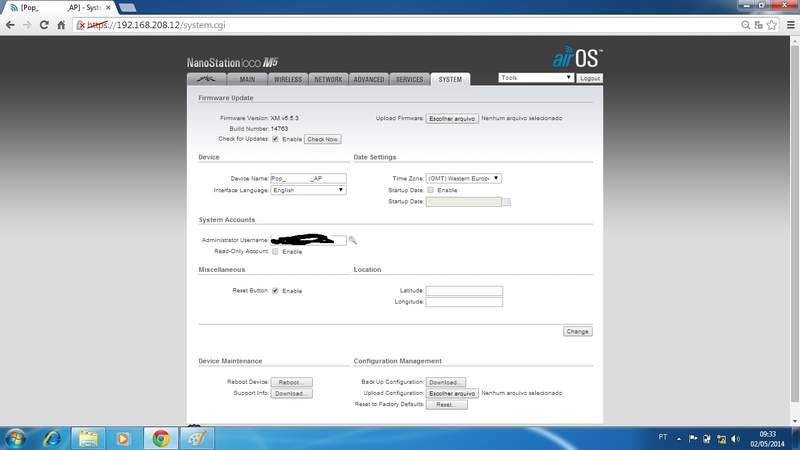Viewport: 800px width, 450px height.
Task: Click the Startup Date input field
Action: click(464, 202)
